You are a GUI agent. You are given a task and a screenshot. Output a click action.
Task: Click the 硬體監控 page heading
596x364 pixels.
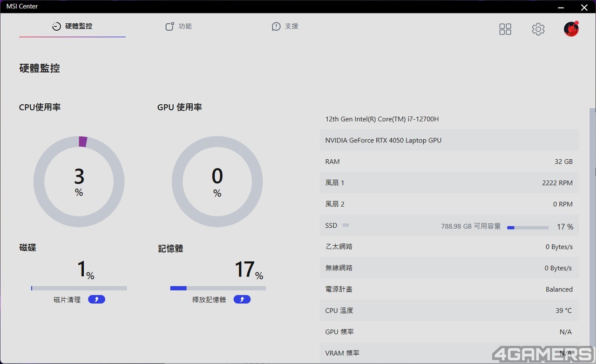tap(40, 68)
